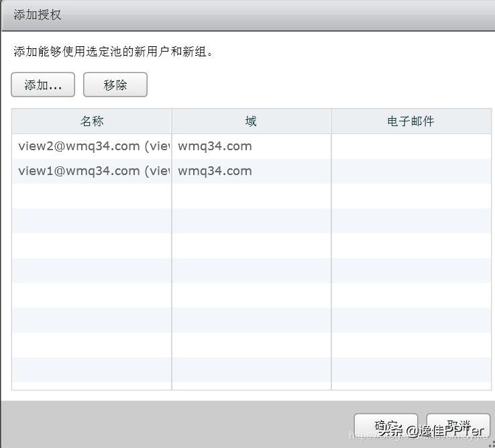Sort by the 域 column header

[252, 121]
